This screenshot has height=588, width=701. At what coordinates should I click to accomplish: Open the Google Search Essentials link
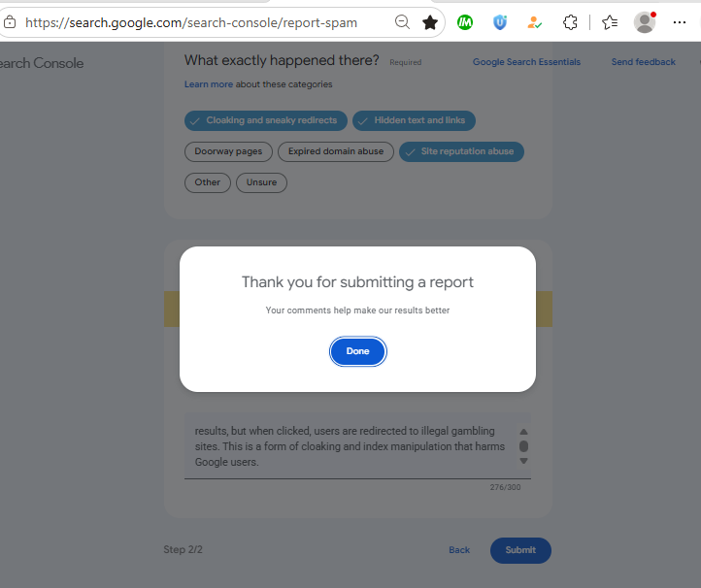pos(526,62)
